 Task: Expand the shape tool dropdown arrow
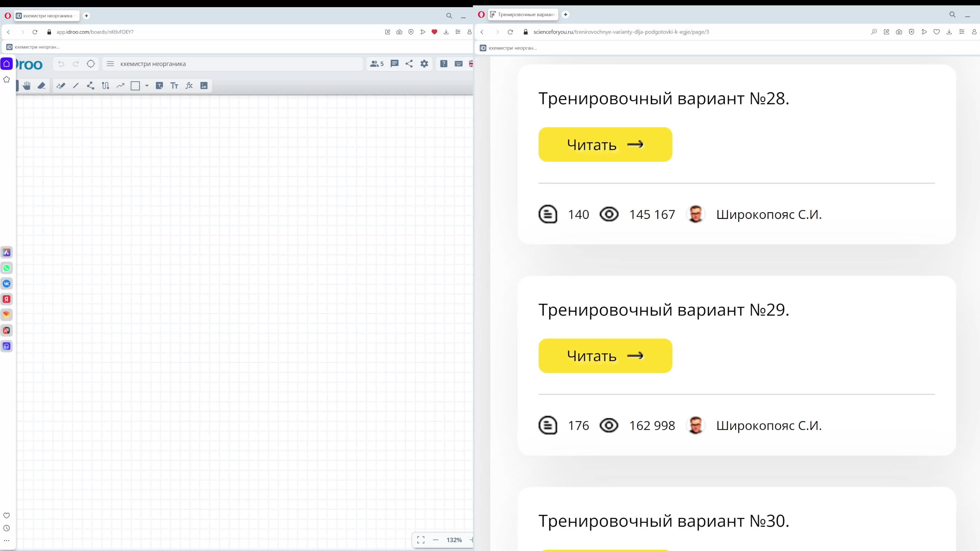(147, 85)
